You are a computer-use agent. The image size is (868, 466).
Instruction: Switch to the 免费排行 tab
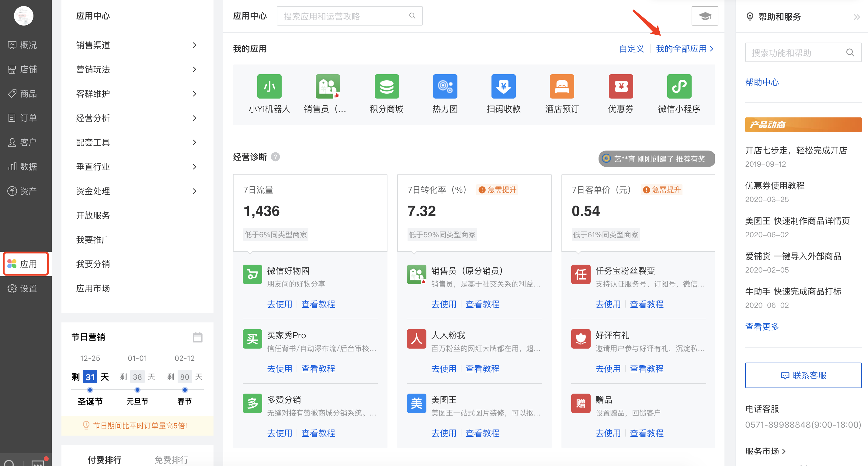[x=171, y=459]
